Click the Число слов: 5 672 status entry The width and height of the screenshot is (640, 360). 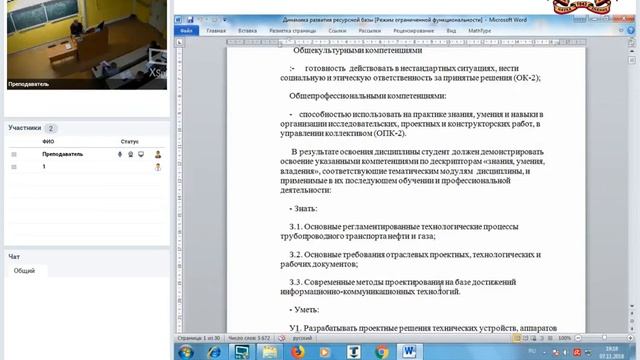point(249,338)
